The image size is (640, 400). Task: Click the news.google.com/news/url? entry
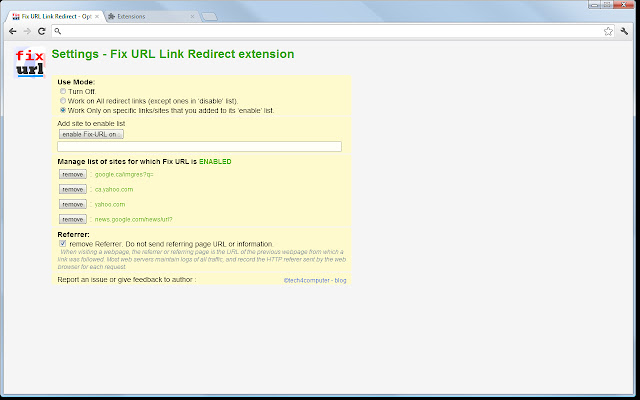[133, 220]
